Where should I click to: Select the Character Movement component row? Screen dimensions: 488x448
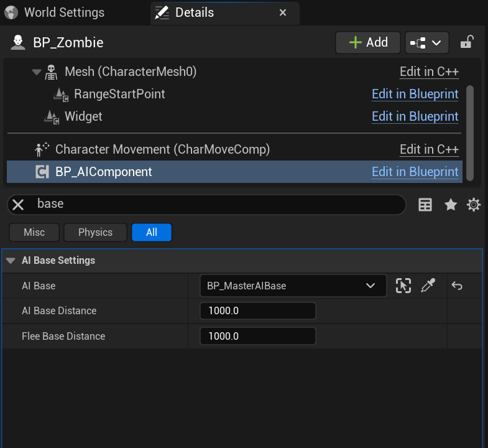162,149
